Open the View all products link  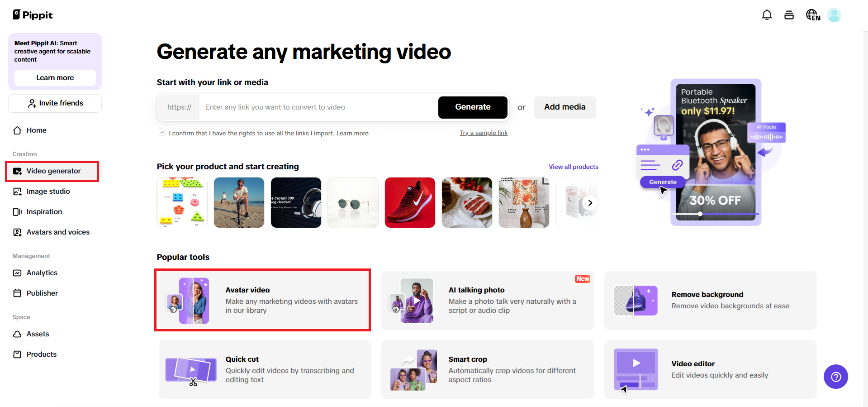click(x=573, y=167)
